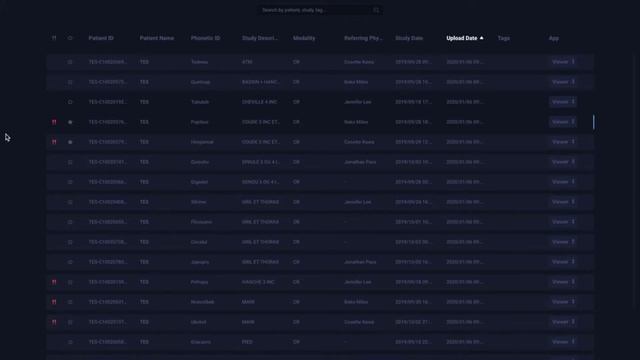The image size is (640, 360).
Task: Click red priority flag on HANCHE 3 INC row
Action: [54, 282]
